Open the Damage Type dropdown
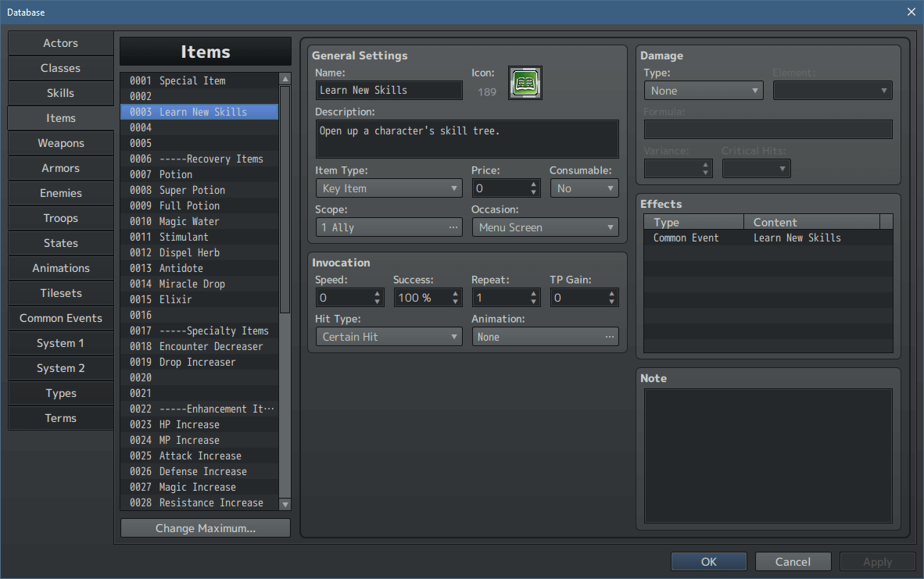This screenshot has width=924, height=579. (704, 91)
